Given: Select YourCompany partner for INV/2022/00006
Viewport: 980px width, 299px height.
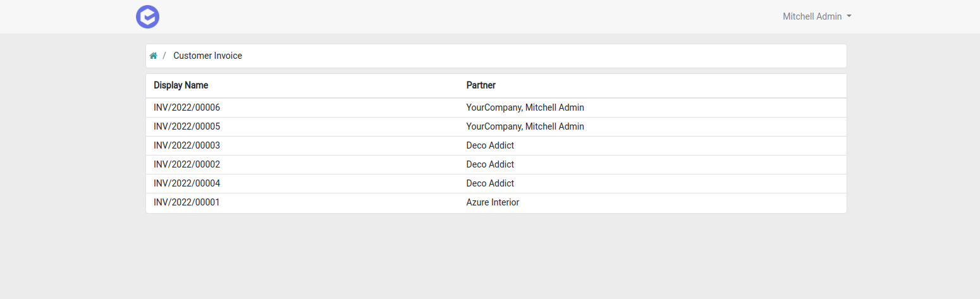Looking at the screenshot, I should [x=525, y=107].
